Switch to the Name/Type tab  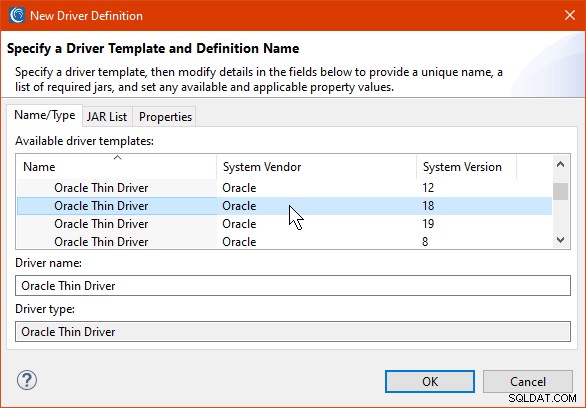[x=44, y=115]
